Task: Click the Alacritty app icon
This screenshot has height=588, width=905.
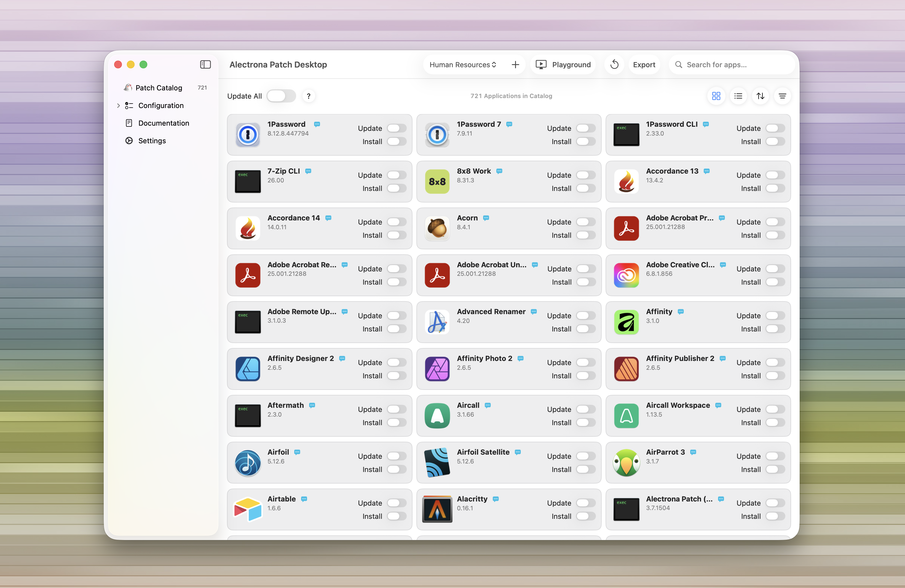Action: point(437,509)
